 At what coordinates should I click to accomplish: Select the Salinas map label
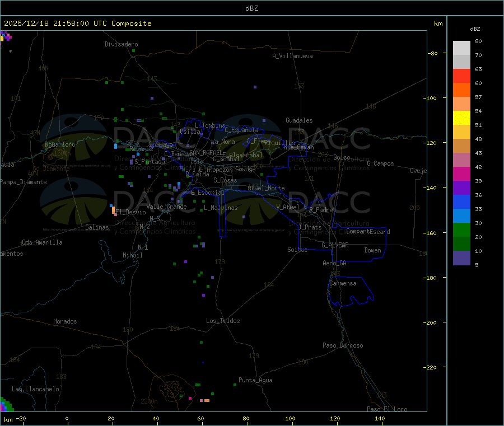(x=97, y=227)
